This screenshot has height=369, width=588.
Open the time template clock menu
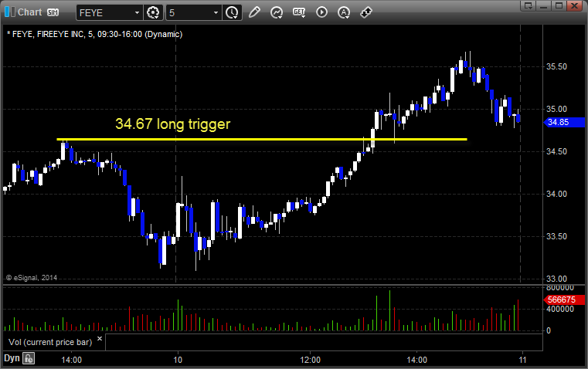pyautogui.click(x=232, y=12)
